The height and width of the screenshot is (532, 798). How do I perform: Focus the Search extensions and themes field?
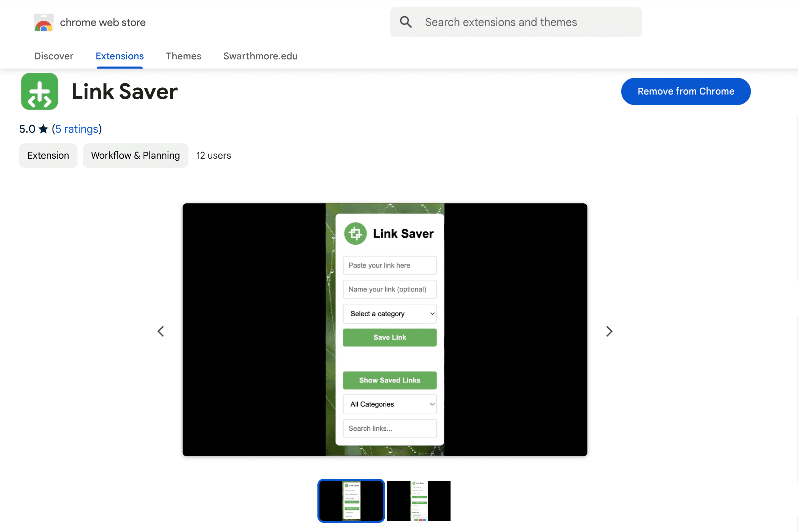[x=516, y=22]
